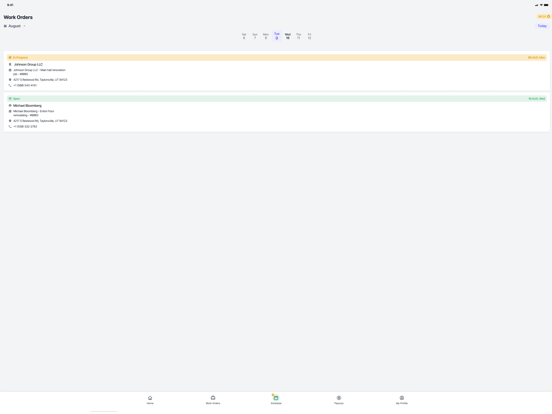This screenshot has width=552, height=414.
Task: Click the Wi-Fi icon in status bar
Action: click(541, 5)
